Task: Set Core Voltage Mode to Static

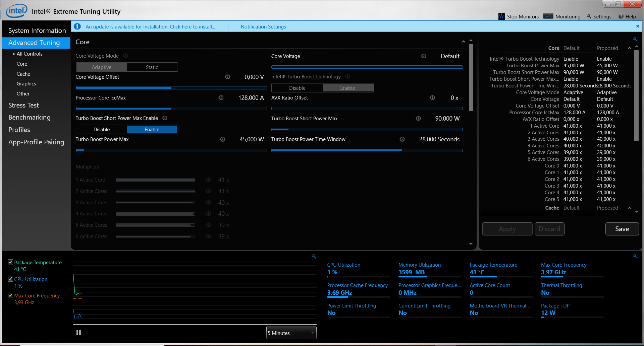Action: click(x=152, y=67)
